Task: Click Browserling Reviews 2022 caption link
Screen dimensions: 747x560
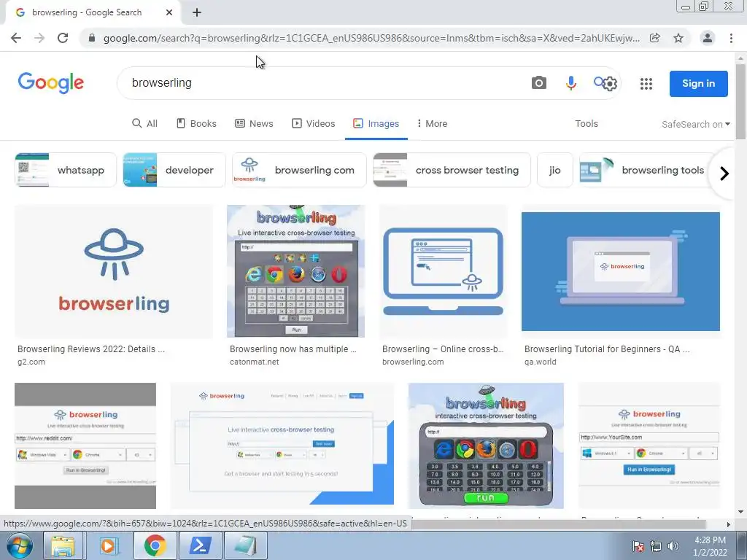Action: (91, 349)
